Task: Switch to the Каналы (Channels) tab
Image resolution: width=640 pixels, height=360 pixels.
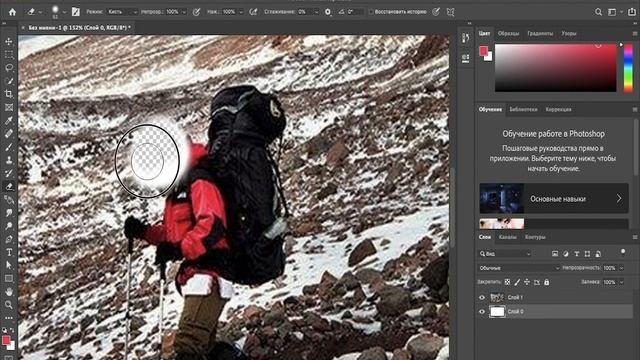Action: pyautogui.click(x=508, y=237)
